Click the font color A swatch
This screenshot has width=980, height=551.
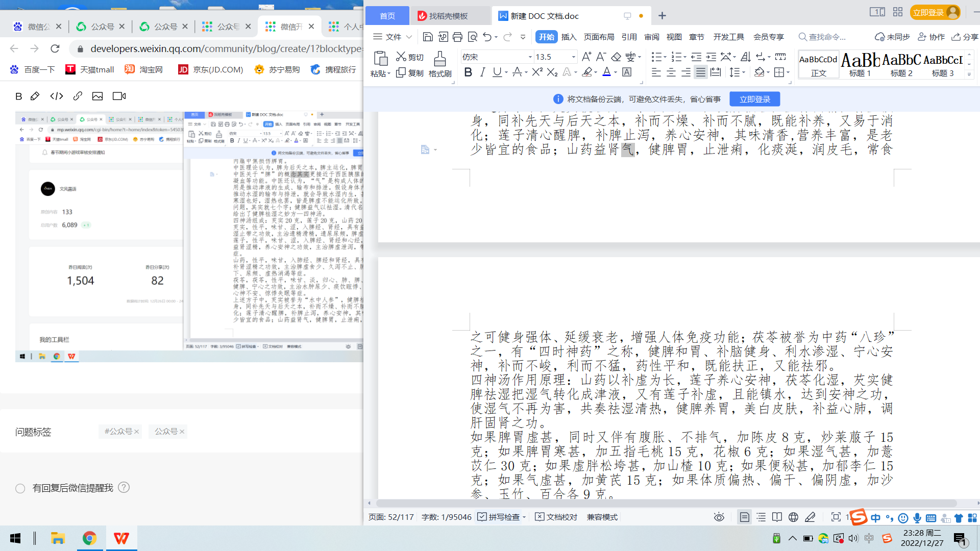pos(606,72)
